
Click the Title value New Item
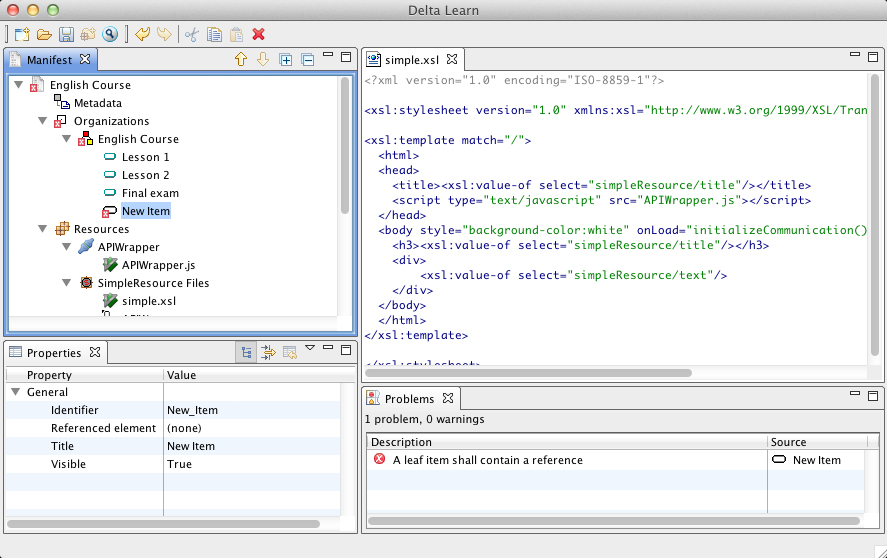pos(191,447)
